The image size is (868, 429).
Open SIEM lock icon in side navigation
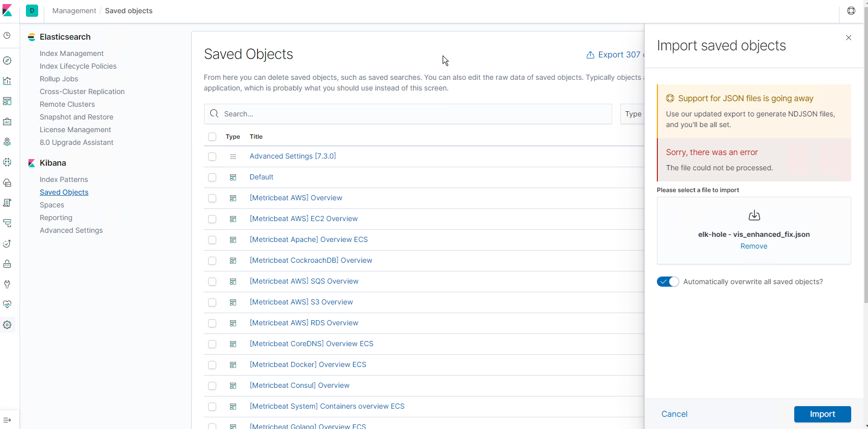coord(7,264)
